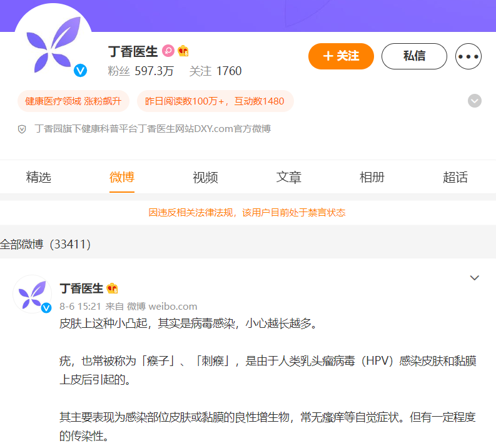Switch to the 超话 tab
This screenshot has width=496, height=448.
click(x=455, y=177)
